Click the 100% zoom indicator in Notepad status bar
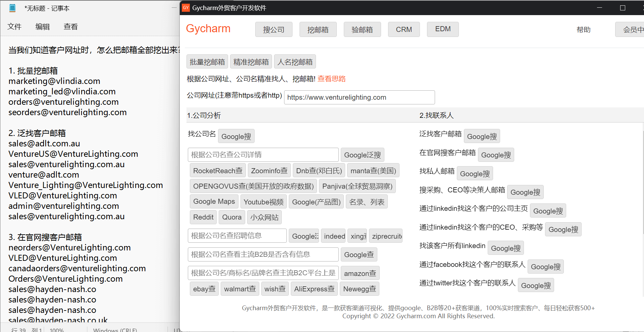This screenshot has width=644, height=332. coord(57,330)
